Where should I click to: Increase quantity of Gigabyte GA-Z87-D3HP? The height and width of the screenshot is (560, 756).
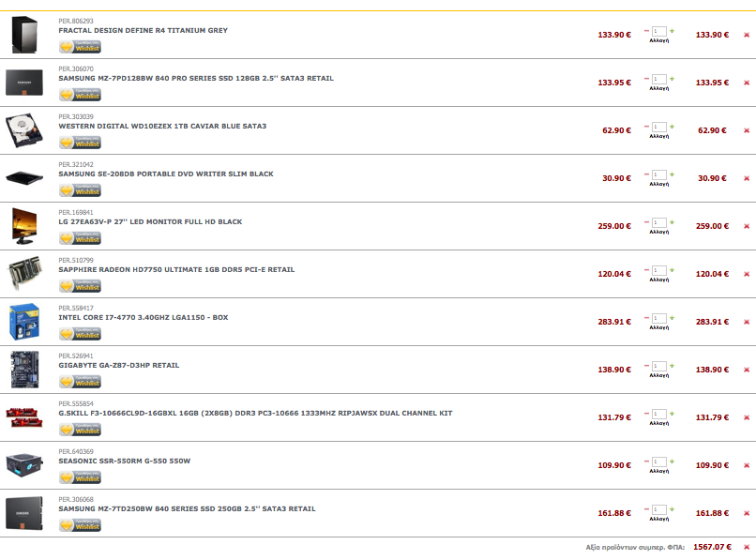(673, 365)
